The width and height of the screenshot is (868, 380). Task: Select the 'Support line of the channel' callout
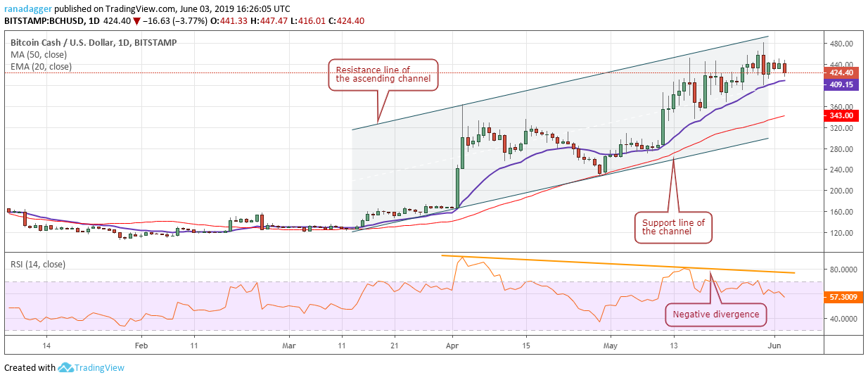tap(673, 227)
